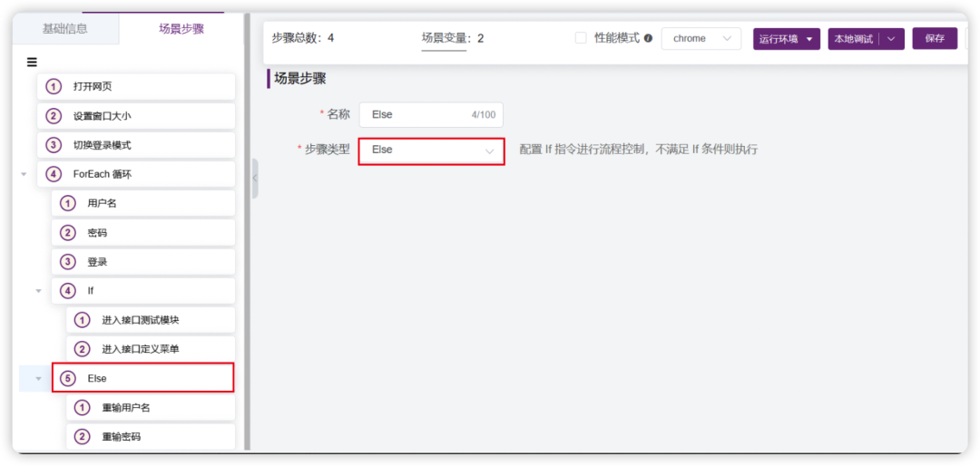Select the 登录 step
The image size is (980, 466).
point(143,262)
